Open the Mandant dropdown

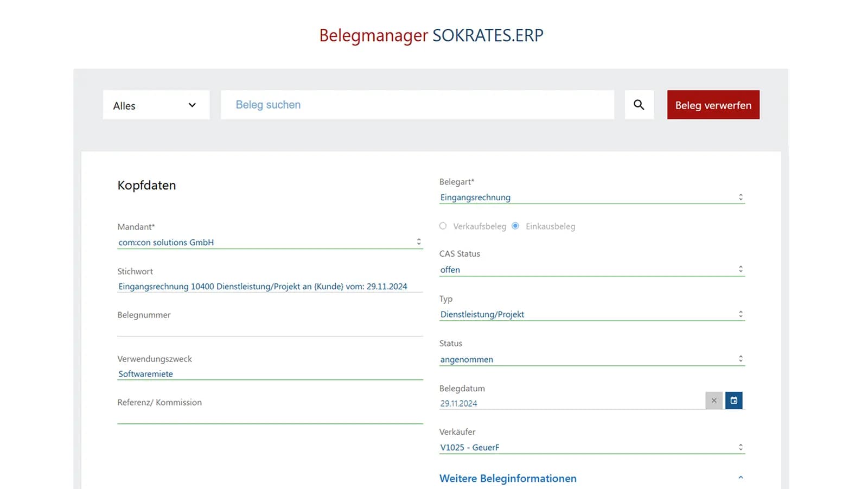click(270, 242)
